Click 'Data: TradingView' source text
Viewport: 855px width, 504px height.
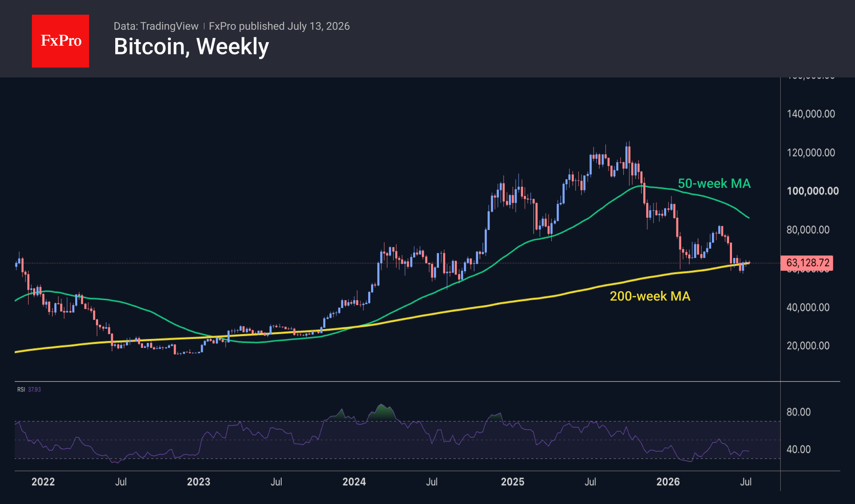[x=156, y=26]
